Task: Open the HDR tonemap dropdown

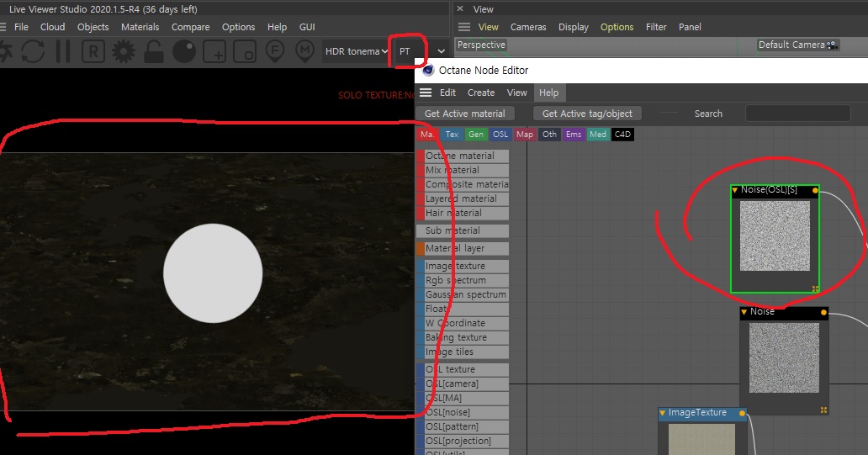Action: 356,51
